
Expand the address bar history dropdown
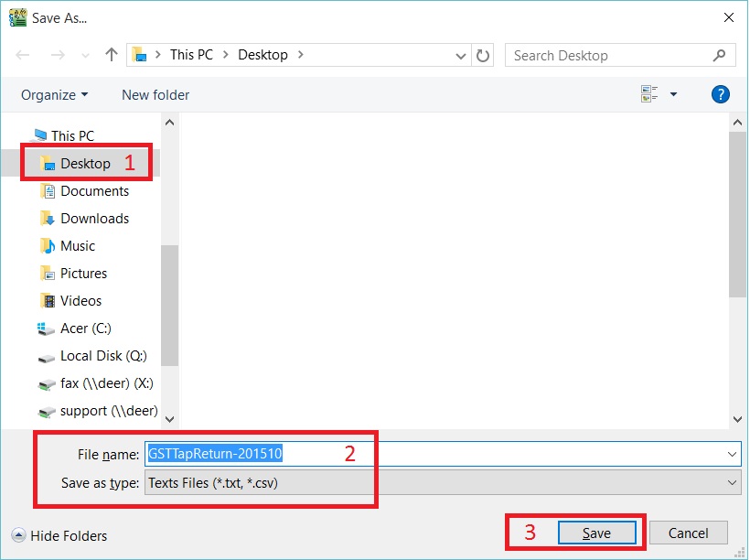[462, 55]
